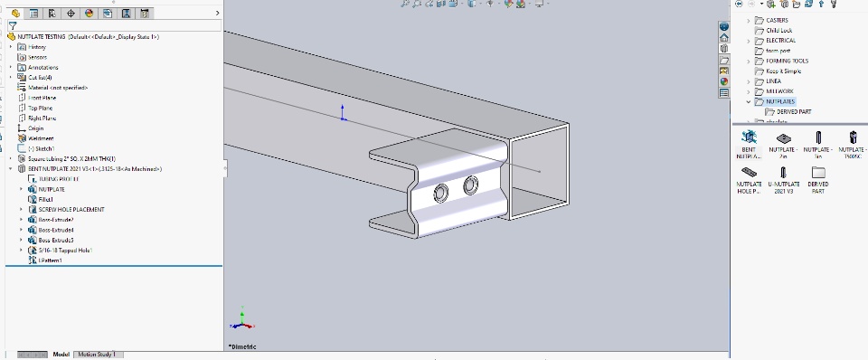Open the DisplayManager color-ball tab
Viewport: 868px width, 360px height.
click(90, 14)
